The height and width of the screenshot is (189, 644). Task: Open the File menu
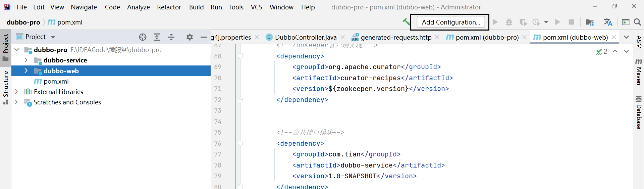pos(21,7)
